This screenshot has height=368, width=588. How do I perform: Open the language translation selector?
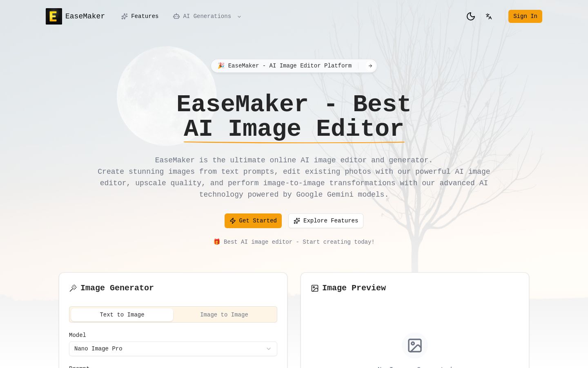489,16
